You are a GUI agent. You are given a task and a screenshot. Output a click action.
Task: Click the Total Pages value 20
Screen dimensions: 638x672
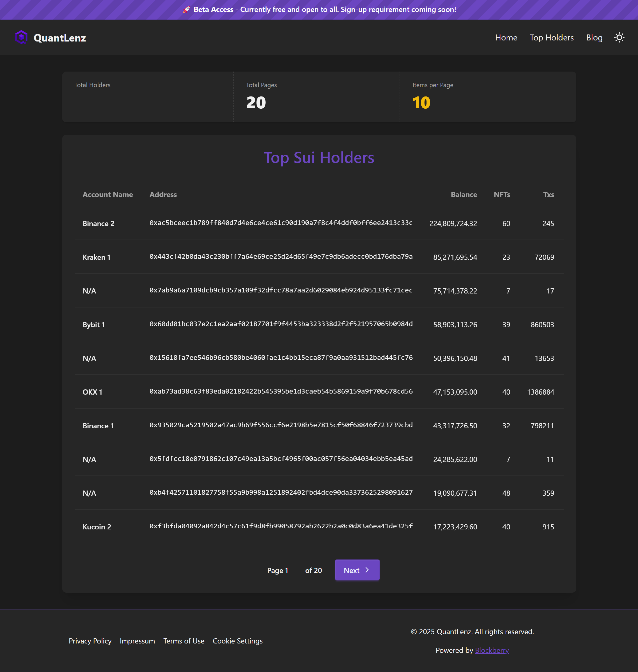(x=256, y=103)
